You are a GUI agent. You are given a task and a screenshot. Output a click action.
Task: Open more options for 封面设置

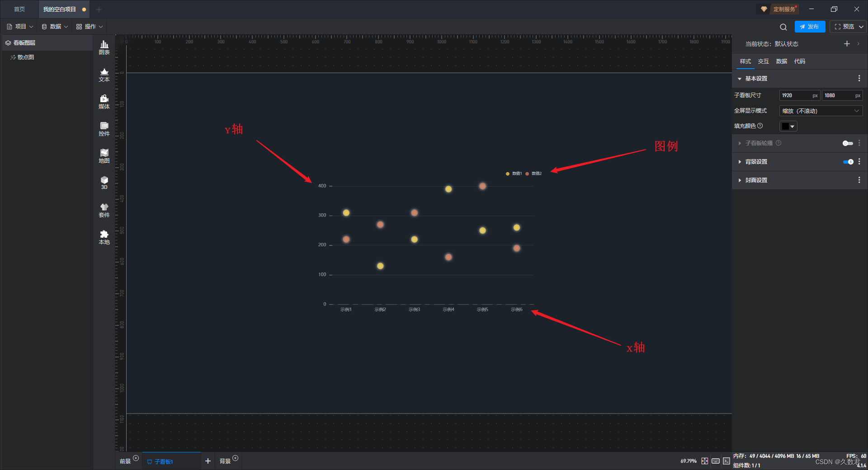click(x=859, y=180)
